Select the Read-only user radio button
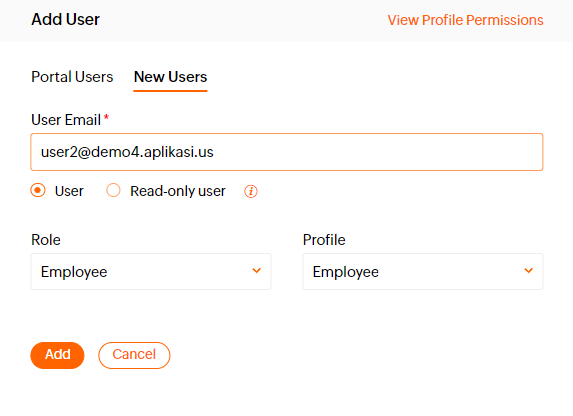Viewport: 573px width, 416px height. 113,190
